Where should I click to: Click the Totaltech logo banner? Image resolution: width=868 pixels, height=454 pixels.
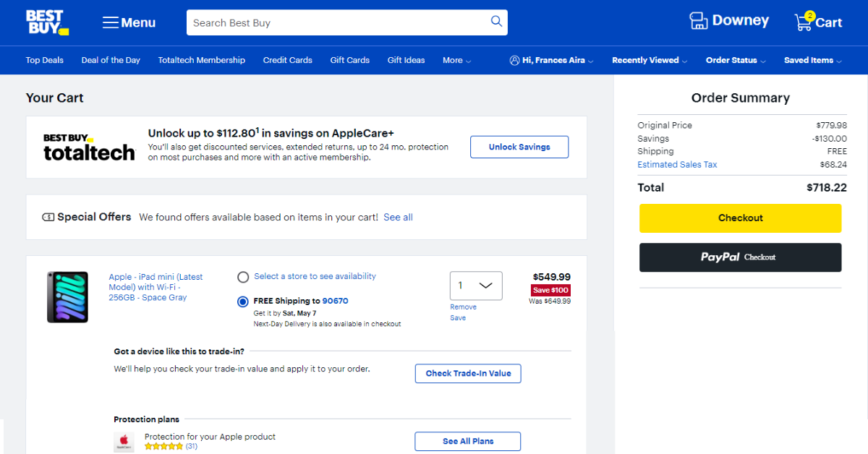[89, 146]
